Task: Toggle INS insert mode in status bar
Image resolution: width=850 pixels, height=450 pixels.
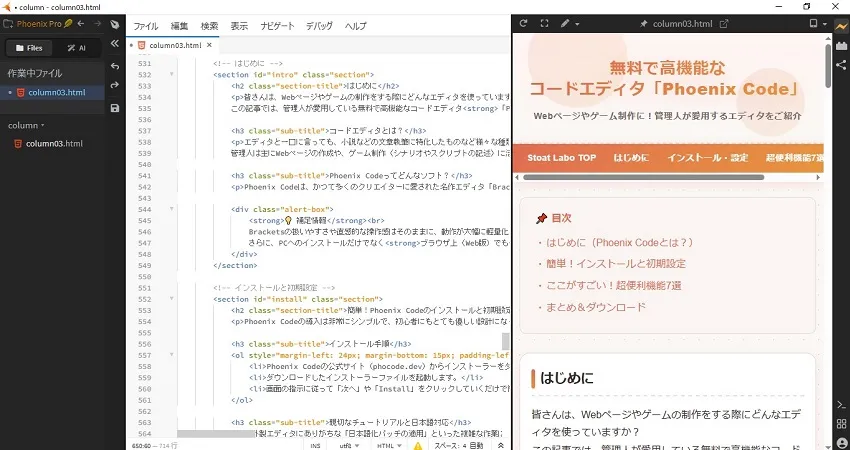Action: [315, 446]
